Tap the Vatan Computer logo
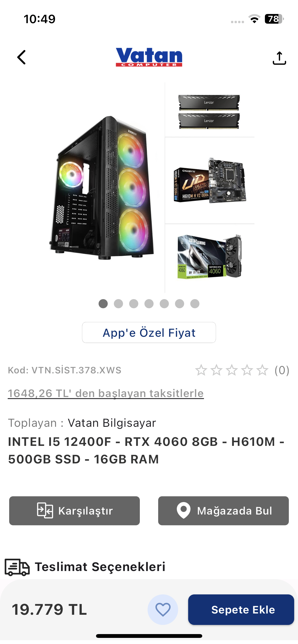The height and width of the screenshot is (644, 298). point(149,57)
